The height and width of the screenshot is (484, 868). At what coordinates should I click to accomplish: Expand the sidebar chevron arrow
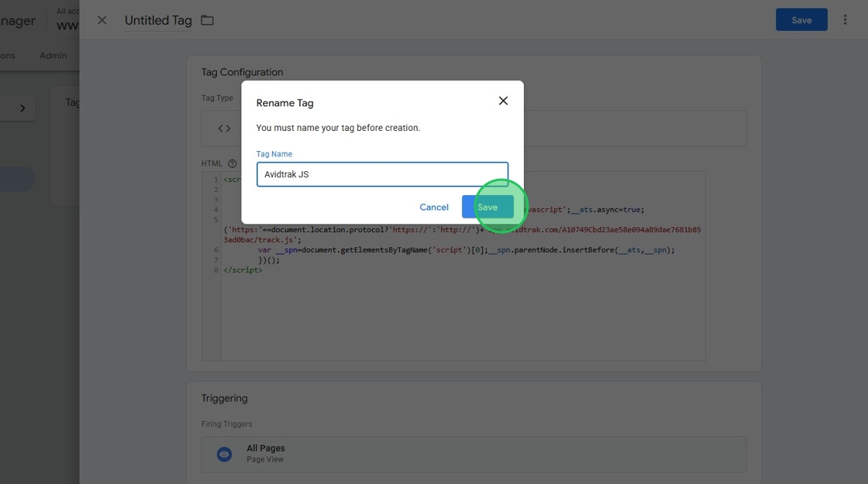22,108
